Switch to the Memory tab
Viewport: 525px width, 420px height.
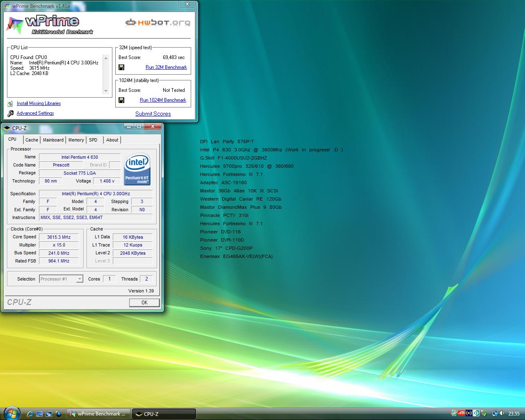pyautogui.click(x=76, y=140)
